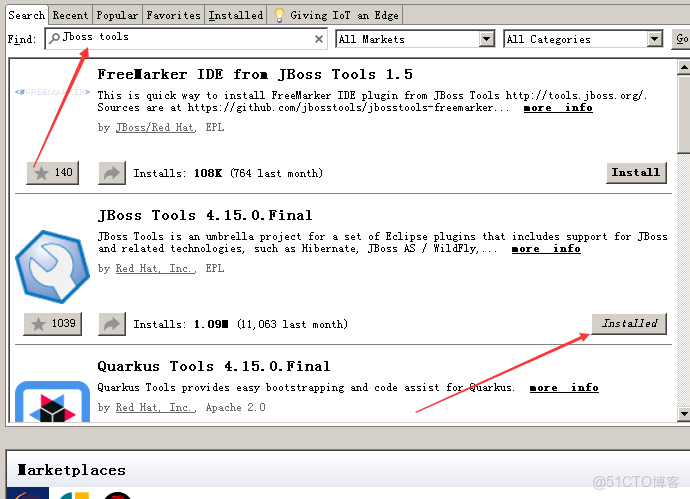Image resolution: width=690 pixels, height=499 pixels.
Task: Install FreeMarker IDE from JBoss Tools
Action: [x=636, y=172]
